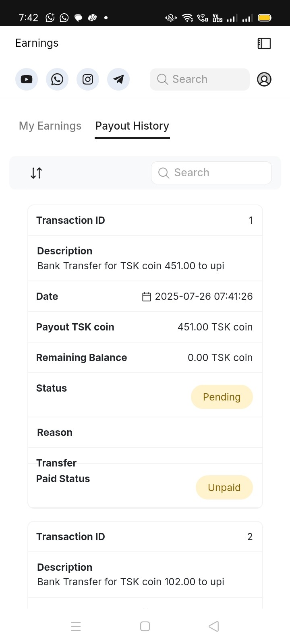Tap the Telegram paper plane icon

click(x=118, y=79)
